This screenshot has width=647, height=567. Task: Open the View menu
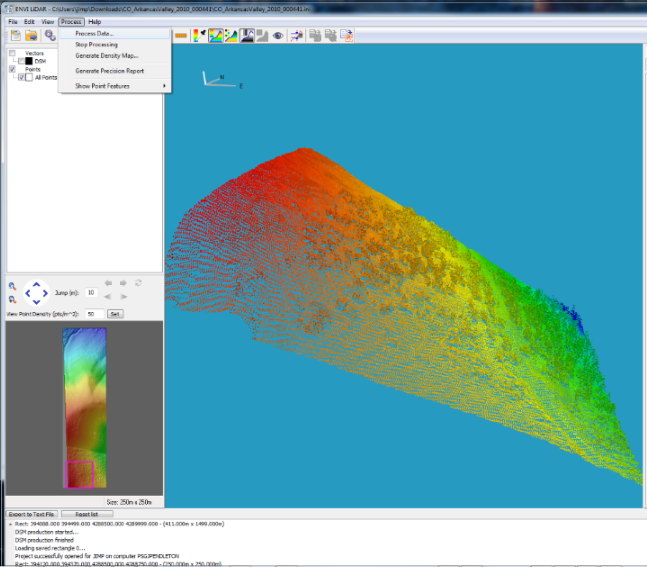pyautogui.click(x=47, y=21)
